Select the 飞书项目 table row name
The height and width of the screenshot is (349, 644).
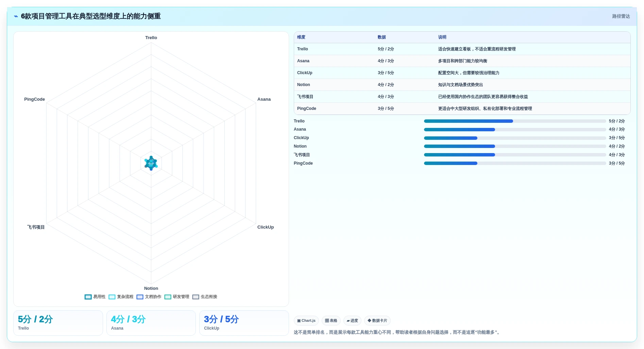click(305, 97)
